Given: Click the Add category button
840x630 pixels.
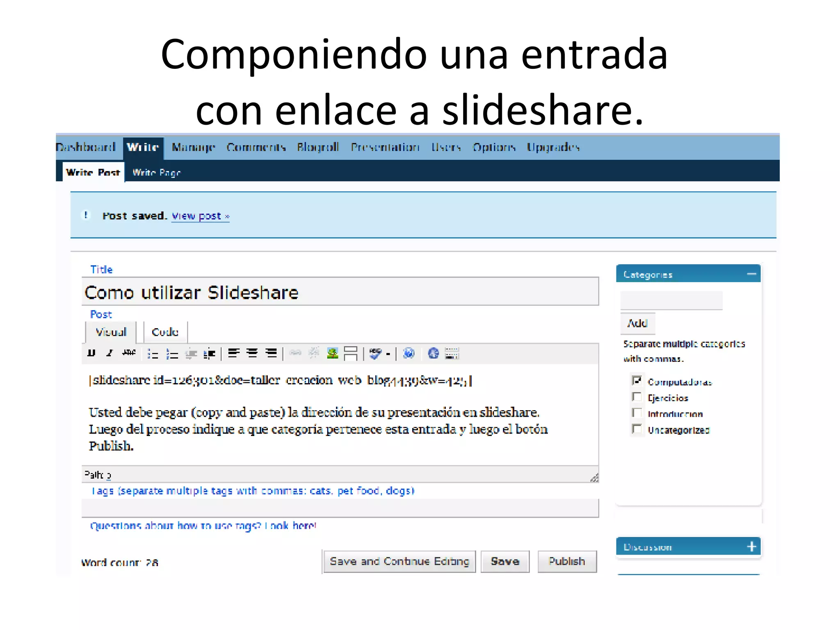Looking at the screenshot, I should pos(637,323).
